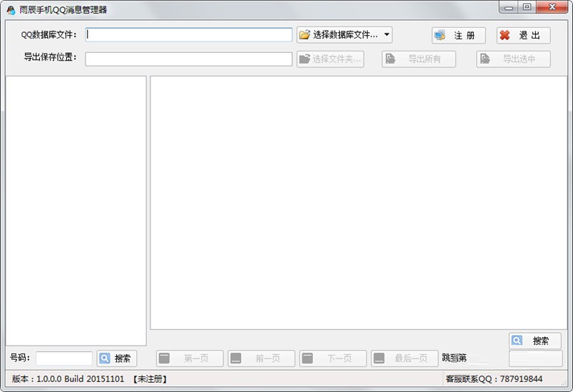Minimize the window

pos(509,7)
